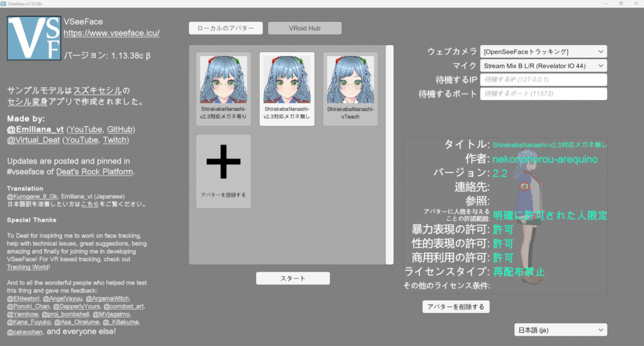This screenshot has width=644, height=346.
Task: Close the VSeeFace window
Action: [636, 3]
